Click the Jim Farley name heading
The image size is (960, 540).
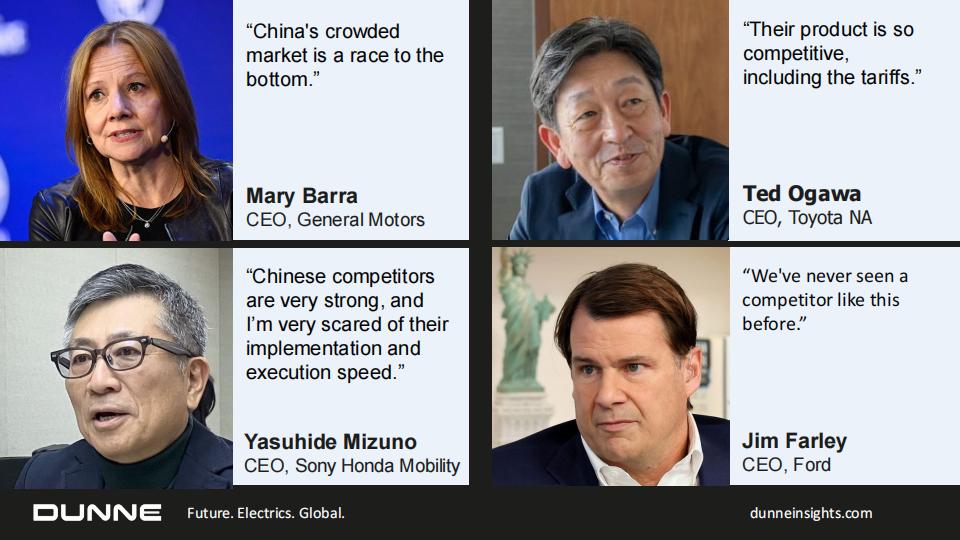coord(794,441)
